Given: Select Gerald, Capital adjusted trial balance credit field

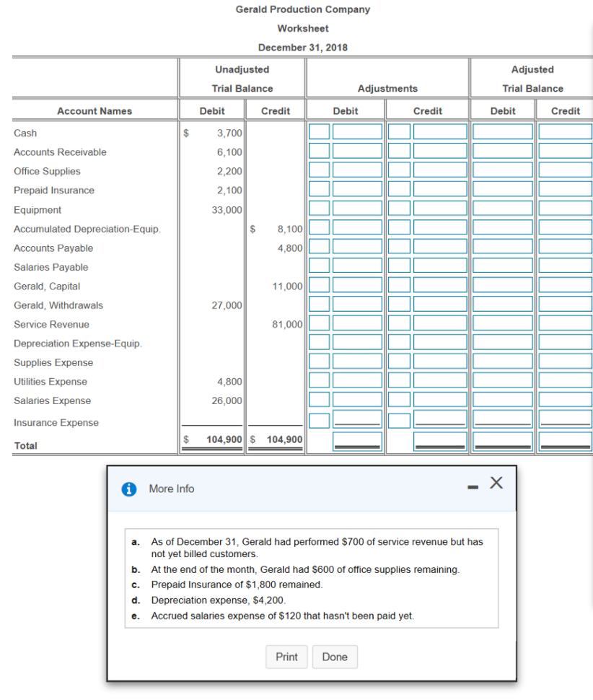Looking at the screenshot, I should coord(565,285).
